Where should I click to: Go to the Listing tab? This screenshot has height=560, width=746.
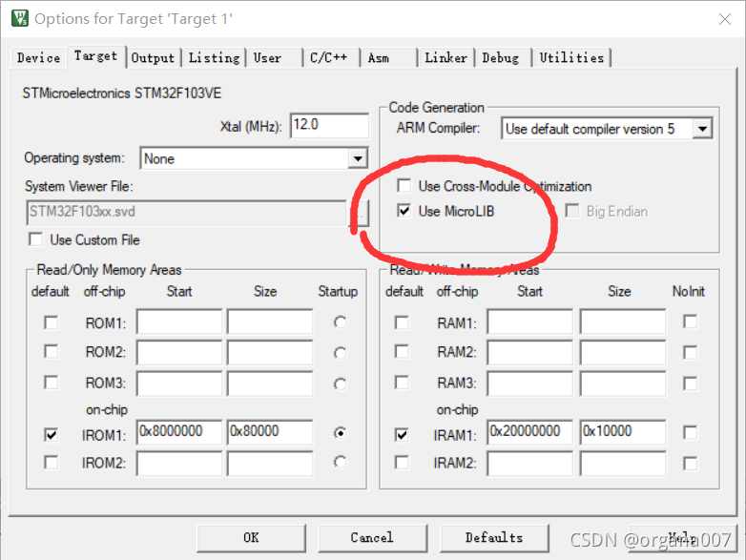tap(214, 58)
